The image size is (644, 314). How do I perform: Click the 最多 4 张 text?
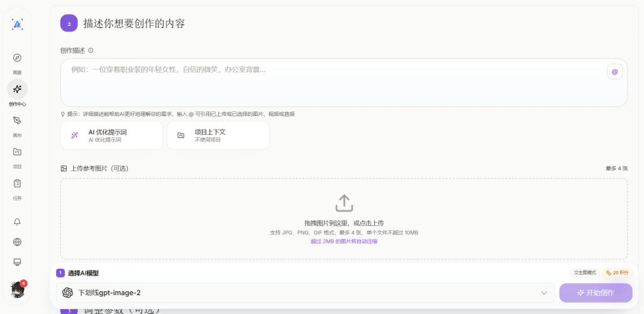click(x=617, y=169)
